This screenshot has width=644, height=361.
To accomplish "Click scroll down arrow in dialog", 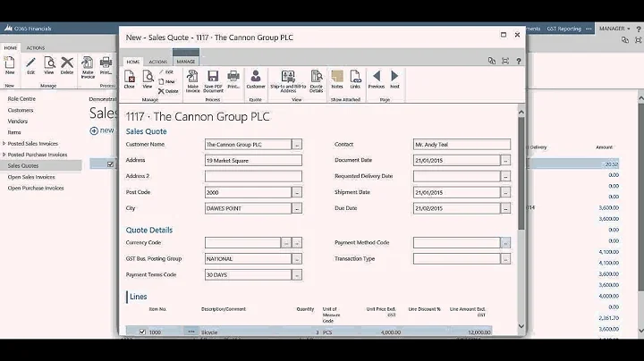I will tap(521, 326).
